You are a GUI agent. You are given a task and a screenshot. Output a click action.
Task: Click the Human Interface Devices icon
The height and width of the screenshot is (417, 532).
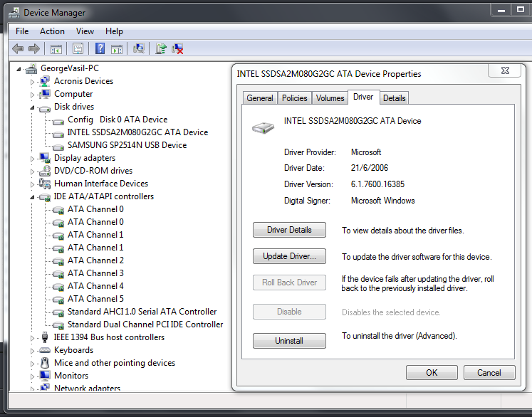click(45, 184)
